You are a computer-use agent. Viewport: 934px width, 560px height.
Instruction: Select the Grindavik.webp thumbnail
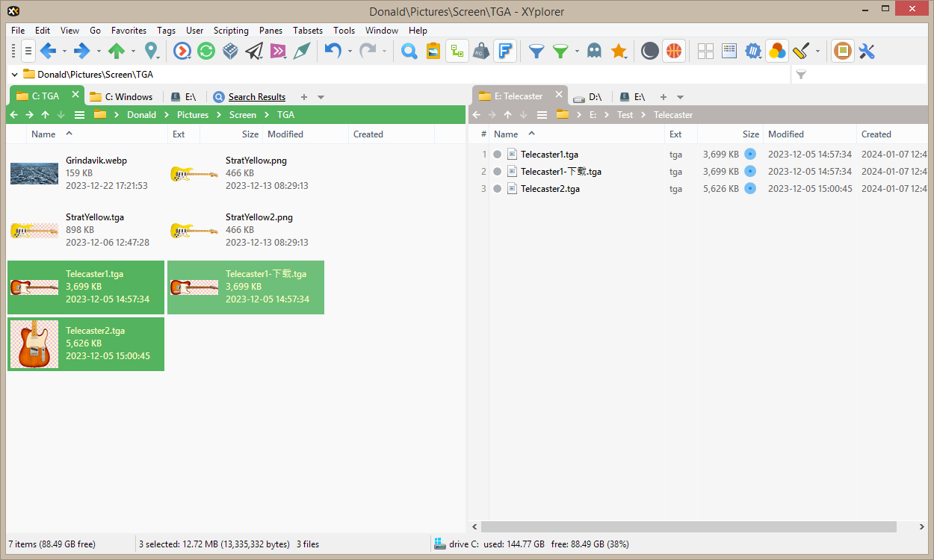[x=34, y=173]
